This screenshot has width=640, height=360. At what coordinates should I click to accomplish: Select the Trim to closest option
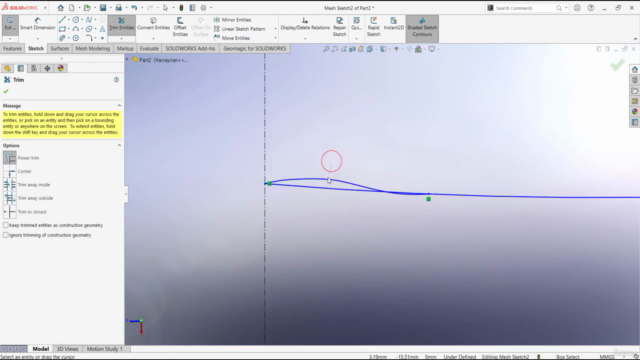[10, 212]
